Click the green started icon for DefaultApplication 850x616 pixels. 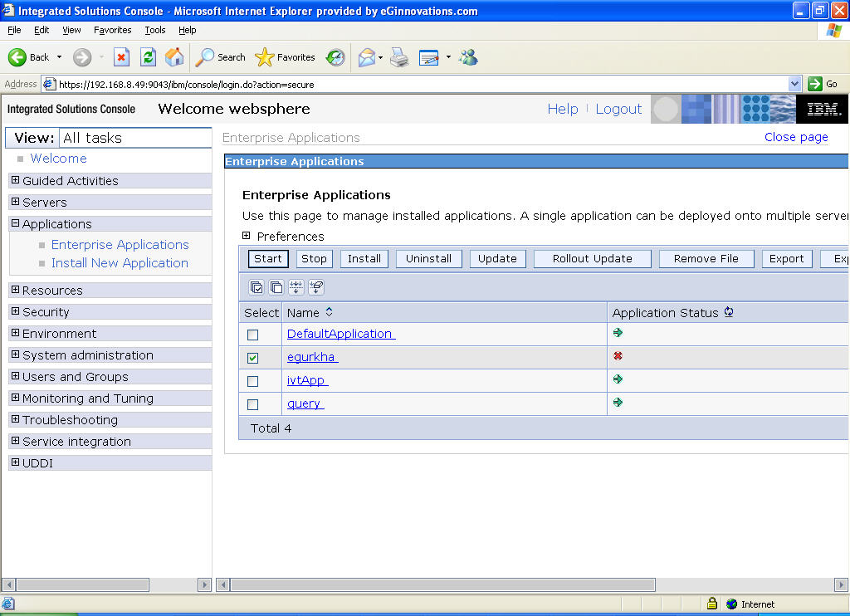click(618, 333)
